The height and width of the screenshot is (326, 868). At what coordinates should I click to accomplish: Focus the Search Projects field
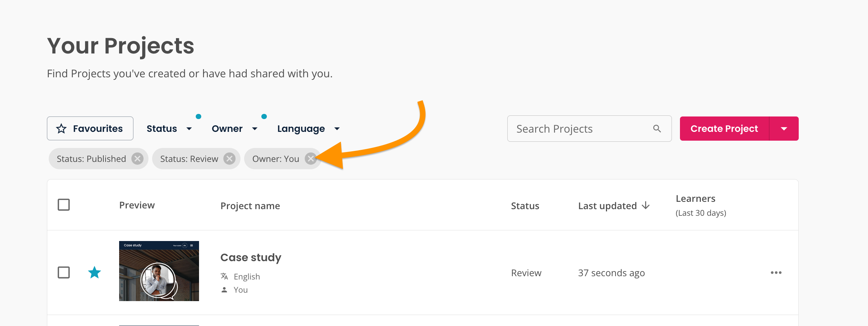[x=589, y=129]
